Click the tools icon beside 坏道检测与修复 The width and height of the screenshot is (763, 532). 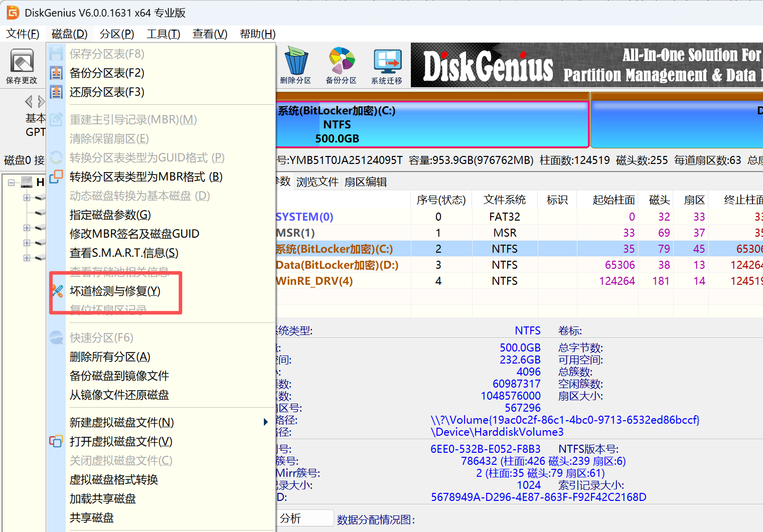tap(57, 291)
